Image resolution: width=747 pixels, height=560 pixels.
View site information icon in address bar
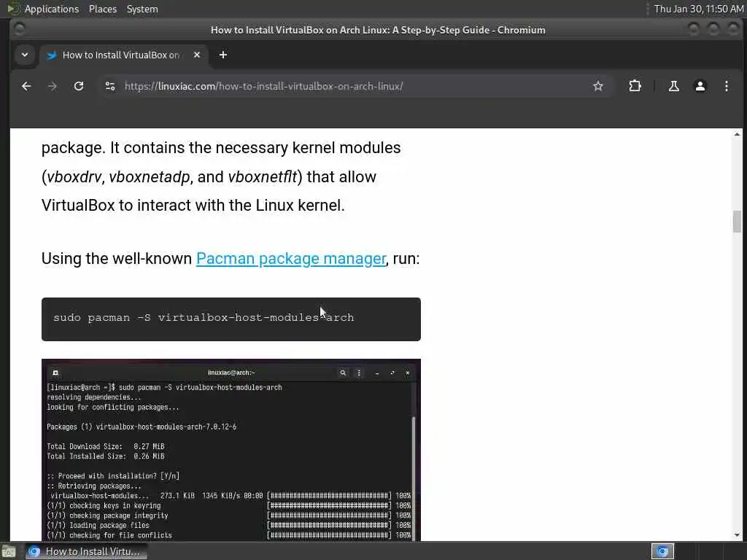(110, 86)
